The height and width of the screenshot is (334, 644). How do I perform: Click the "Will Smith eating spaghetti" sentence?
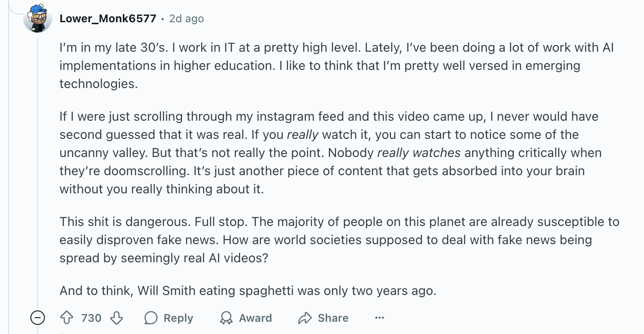click(x=248, y=291)
